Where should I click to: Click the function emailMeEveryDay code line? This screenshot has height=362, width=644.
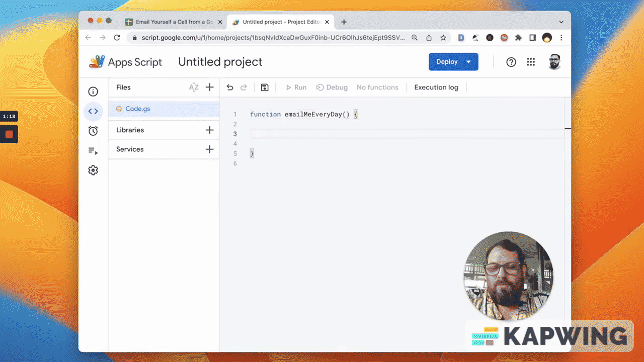pos(304,115)
